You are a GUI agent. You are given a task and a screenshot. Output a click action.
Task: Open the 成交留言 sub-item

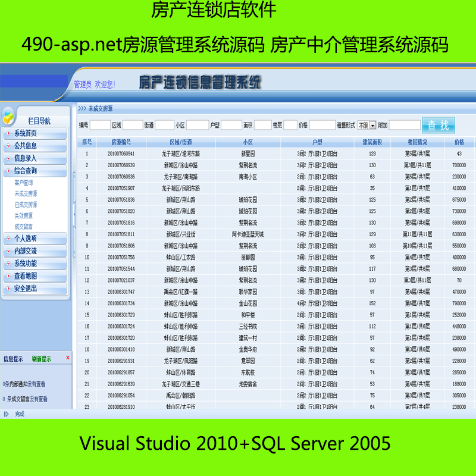(x=24, y=227)
